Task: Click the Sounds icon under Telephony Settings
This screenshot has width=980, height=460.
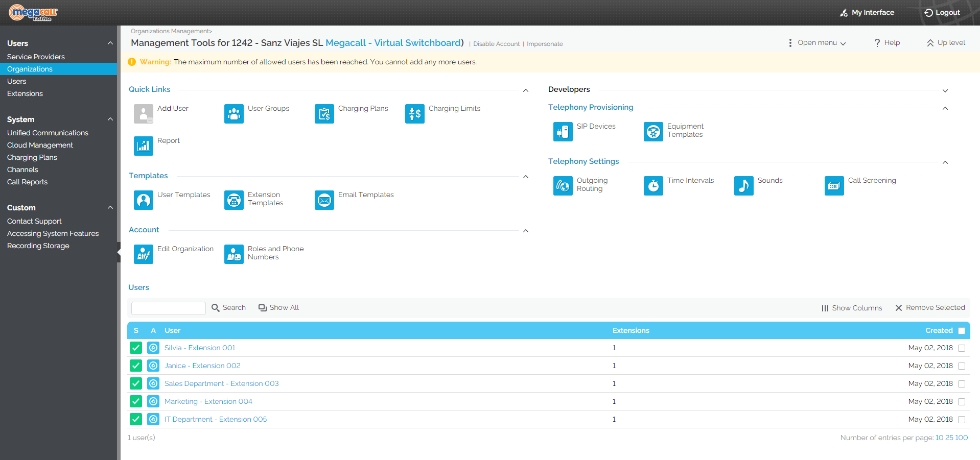Action: (743, 185)
